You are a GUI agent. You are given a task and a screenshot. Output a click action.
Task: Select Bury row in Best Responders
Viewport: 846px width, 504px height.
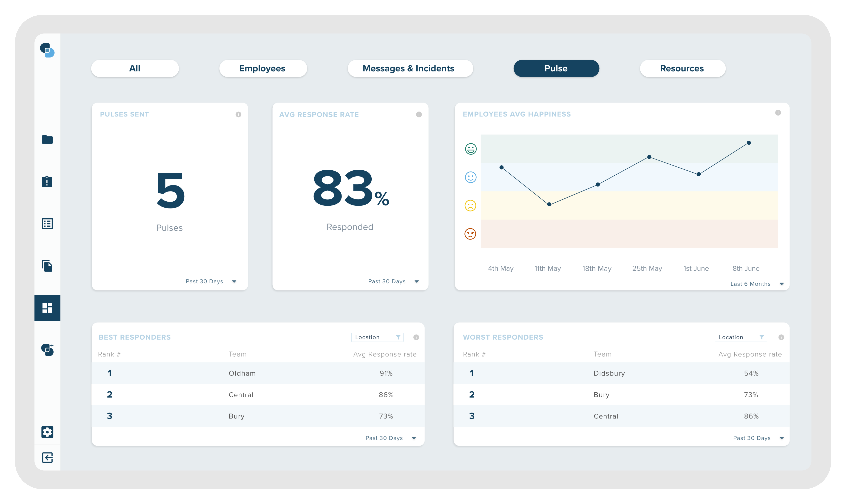click(x=258, y=416)
